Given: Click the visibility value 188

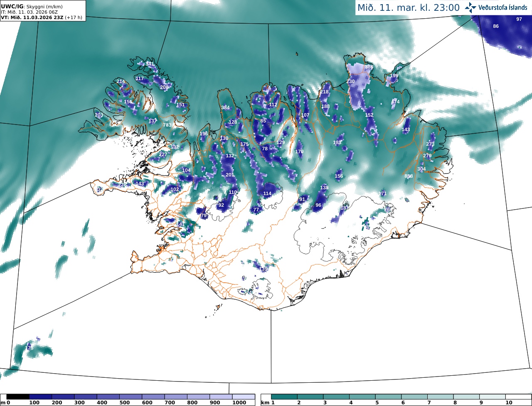Looking at the screenshot, I should point(325,106).
